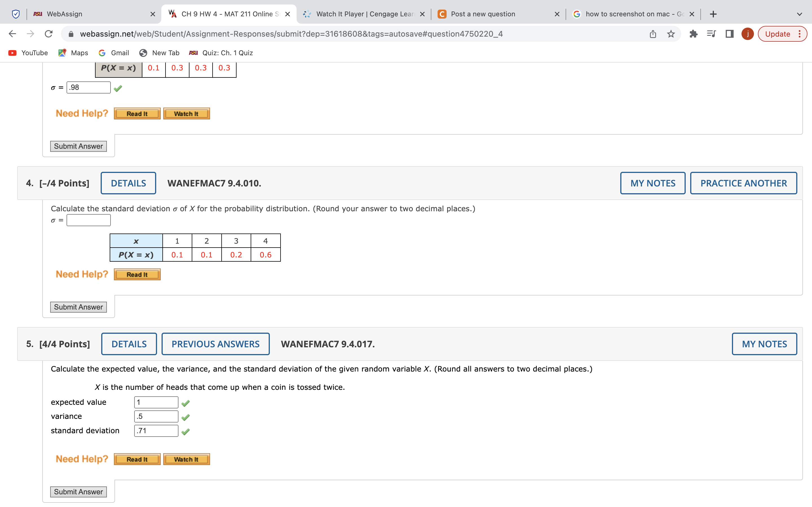Click the browser reload icon
This screenshot has height=507, width=812.
click(x=49, y=34)
